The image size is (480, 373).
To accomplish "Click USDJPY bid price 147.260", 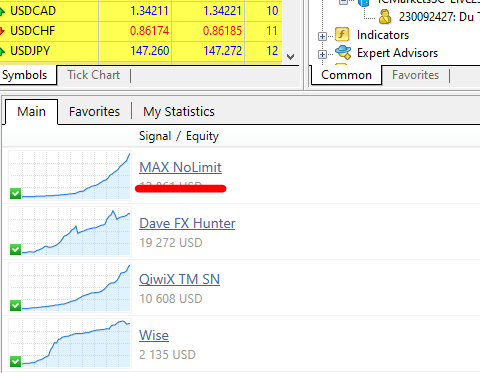I will click(150, 51).
